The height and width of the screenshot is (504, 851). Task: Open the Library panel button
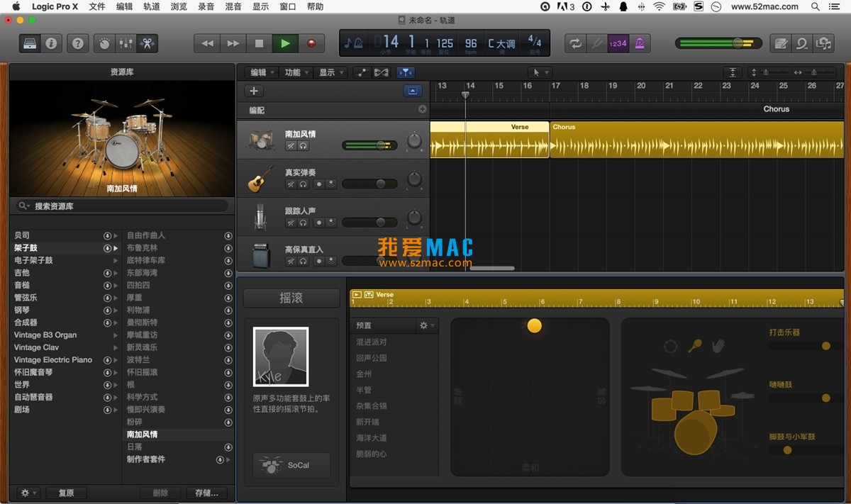(x=30, y=43)
